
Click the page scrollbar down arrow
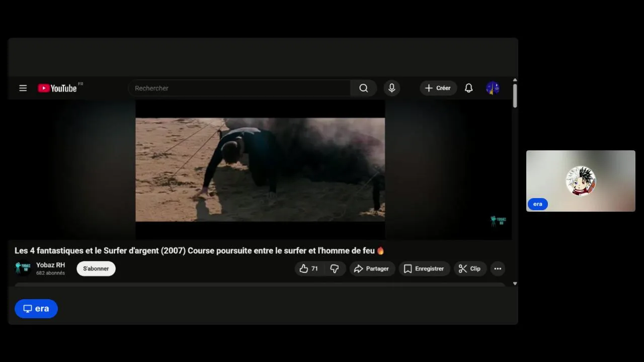(x=515, y=284)
